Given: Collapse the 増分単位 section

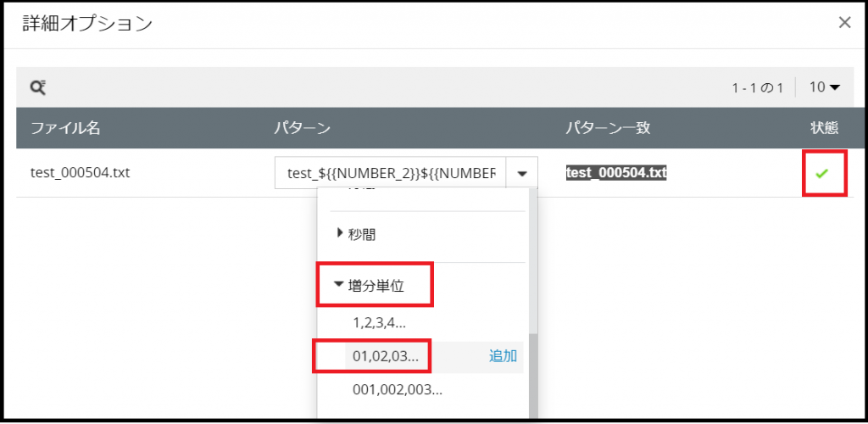Looking at the screenshot, I should (x=376, y=286).
